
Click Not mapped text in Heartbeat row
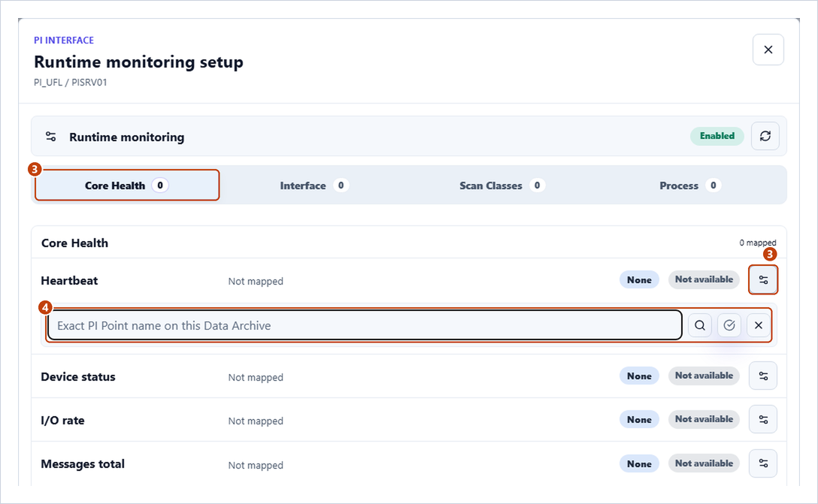(256, 282)
